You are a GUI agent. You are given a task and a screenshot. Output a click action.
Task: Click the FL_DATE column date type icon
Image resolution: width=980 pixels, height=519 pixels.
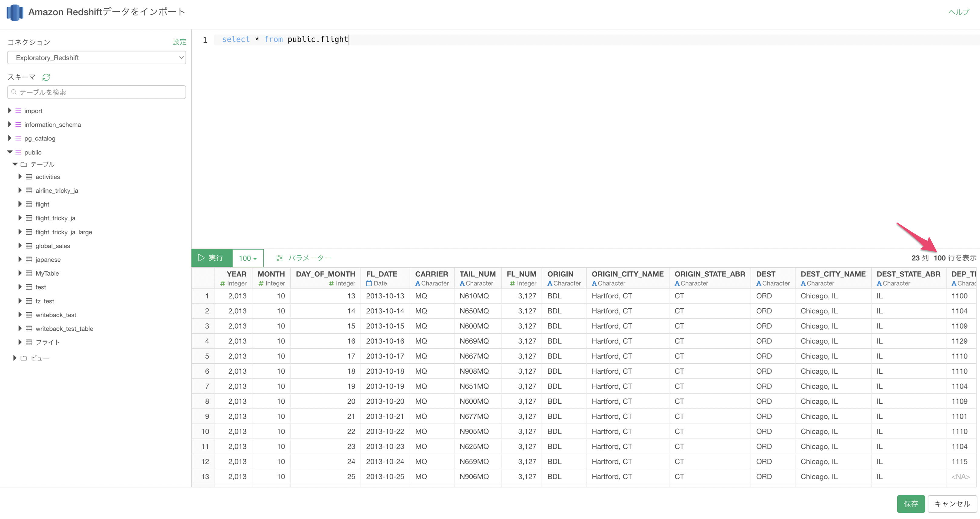coord(369,283)
